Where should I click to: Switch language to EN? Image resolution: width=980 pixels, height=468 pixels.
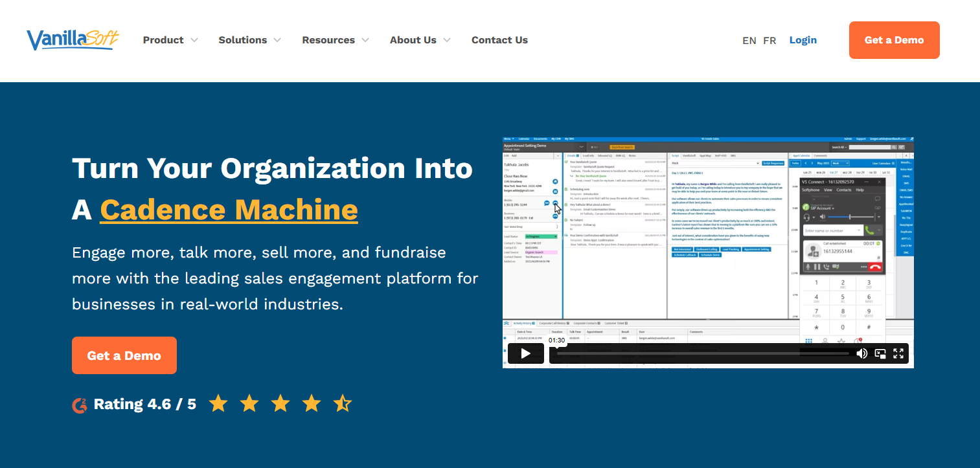[749, 40]
